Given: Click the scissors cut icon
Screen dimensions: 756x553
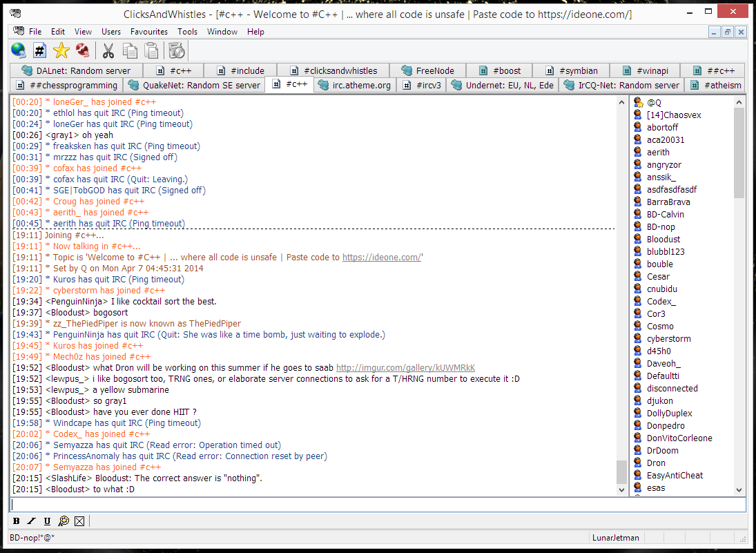Looking at the screenshot, I should (x=108, y=50).
